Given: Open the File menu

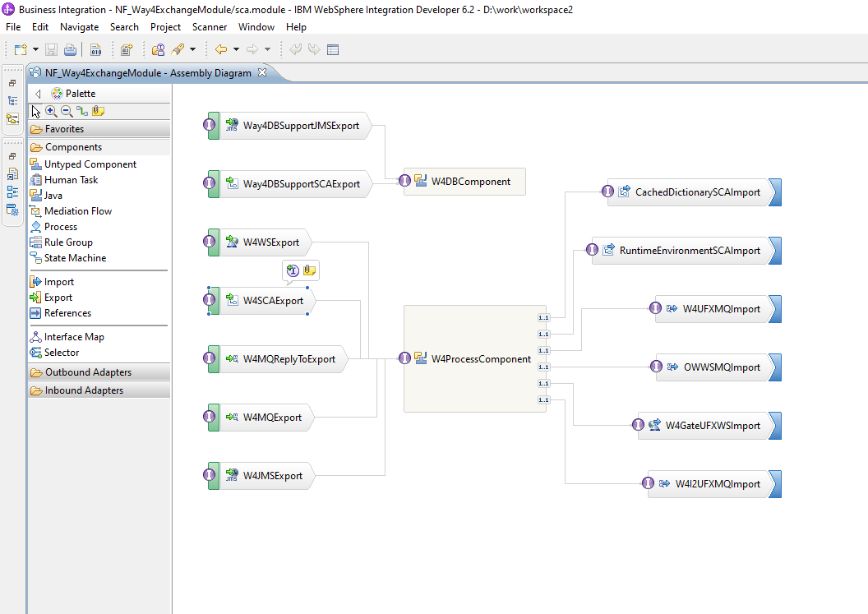Looking at the screenshot, I should [x=13, y=27].
